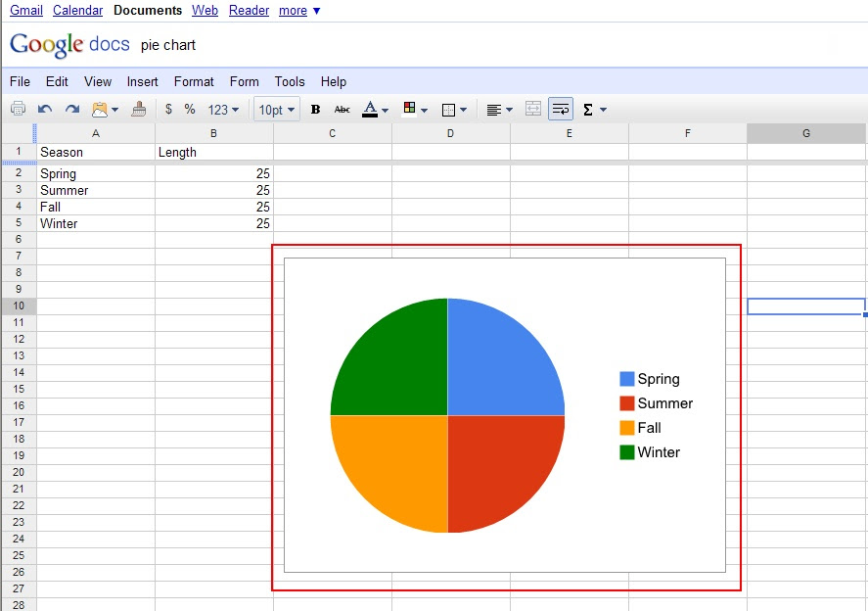
Task: Open the 10pt font size dropdown
Action: (277, 110)
